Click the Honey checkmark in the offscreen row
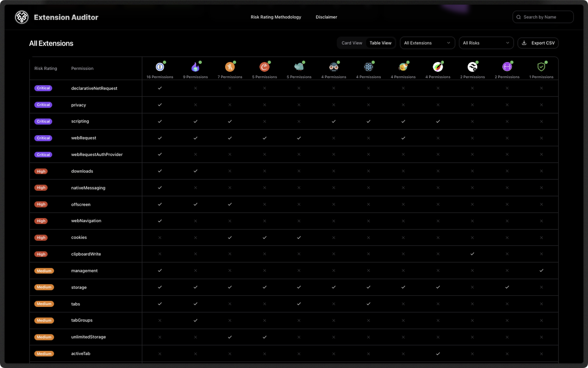Viewport: 588px width, 368px height. tap(230, 204)
